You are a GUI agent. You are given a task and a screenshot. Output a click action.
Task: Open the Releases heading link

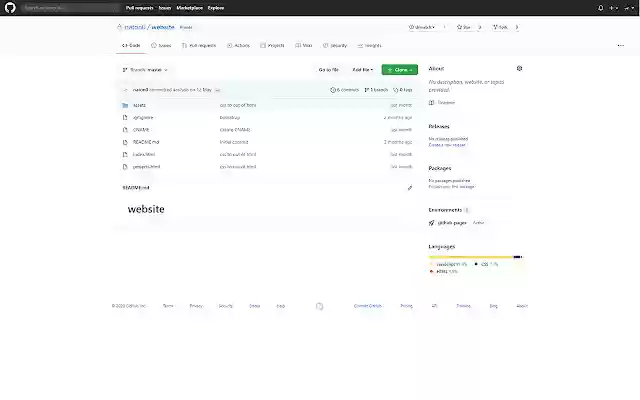[x=439, y=127]
